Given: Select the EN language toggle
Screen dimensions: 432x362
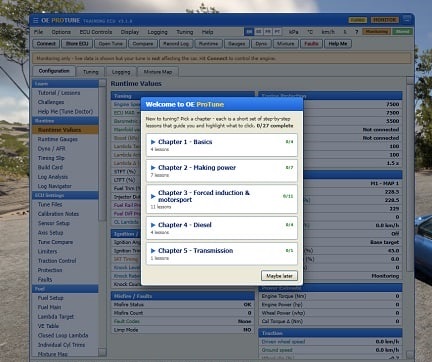Looking at the screenshot, I should (249, 32).
